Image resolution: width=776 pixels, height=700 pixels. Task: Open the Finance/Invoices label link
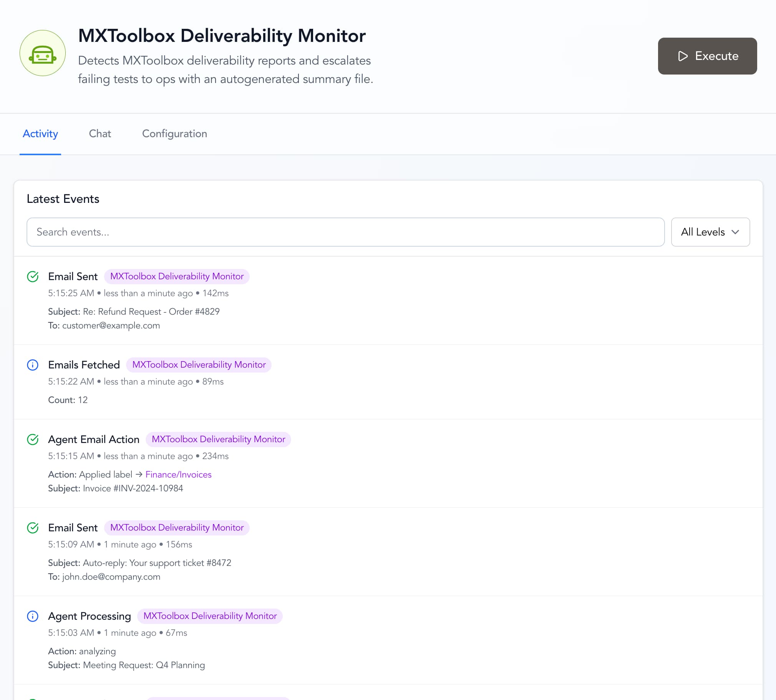[178, 474]
